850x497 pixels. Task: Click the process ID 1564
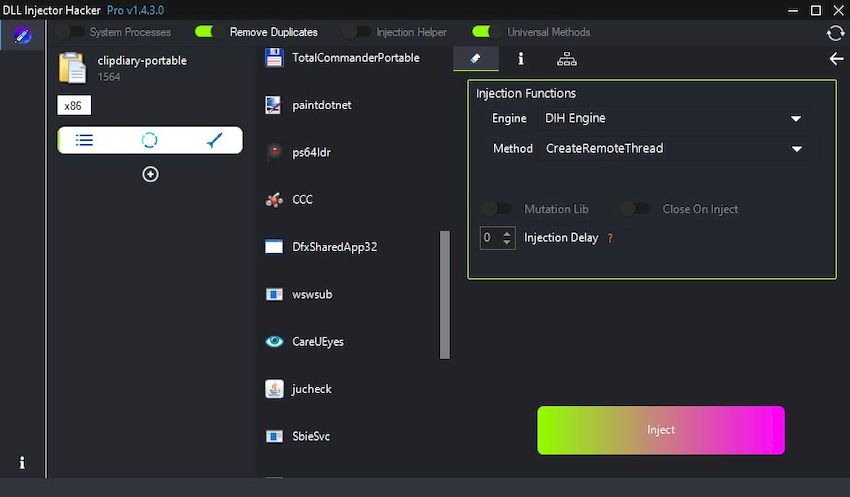[109, 77]
